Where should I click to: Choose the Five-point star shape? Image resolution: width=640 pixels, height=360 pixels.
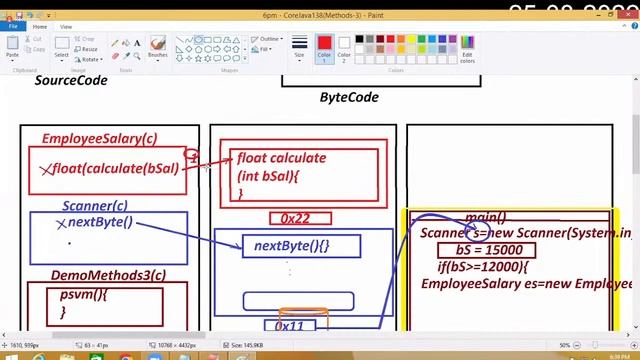(198, 59)
